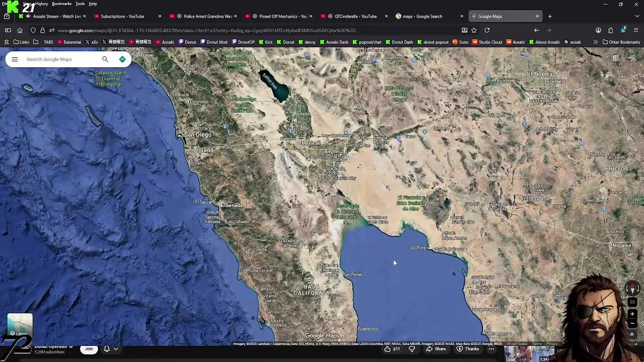Open the Help menu
644x362 pixels.
(93, 4)
